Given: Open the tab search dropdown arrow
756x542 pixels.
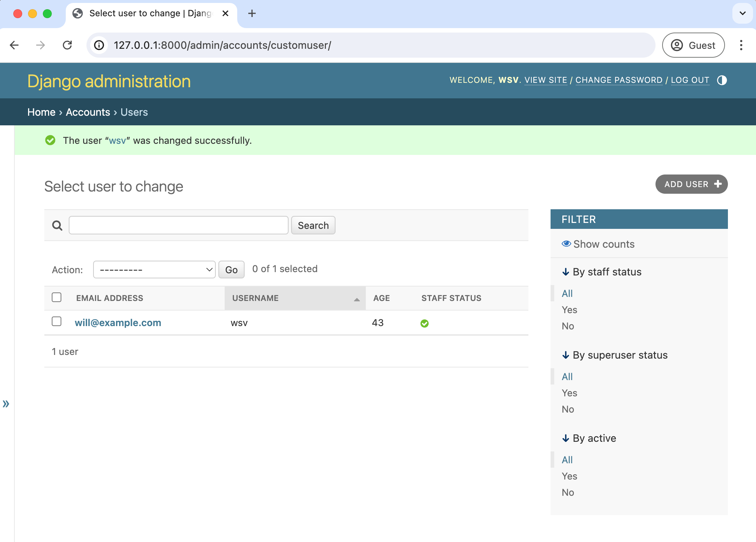Looking at the screenshot, I should point(742,13).
